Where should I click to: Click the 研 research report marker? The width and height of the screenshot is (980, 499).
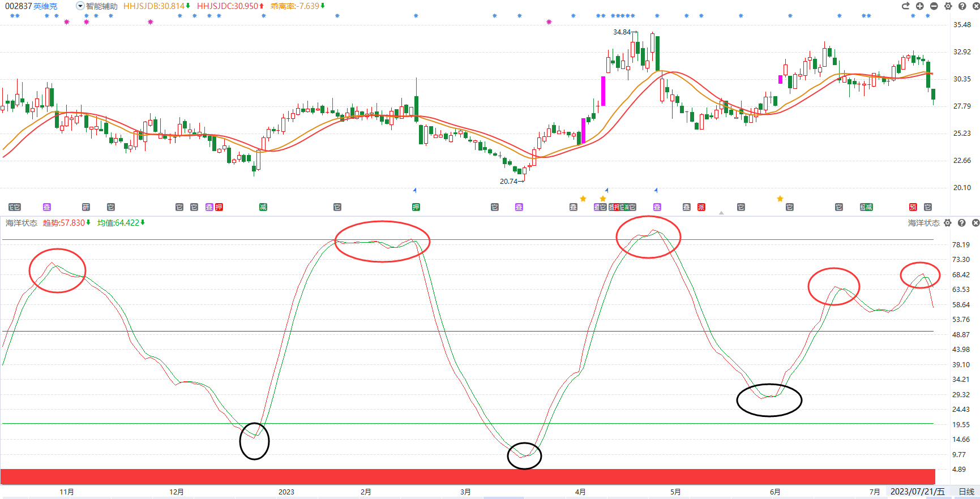pos(86,207)
